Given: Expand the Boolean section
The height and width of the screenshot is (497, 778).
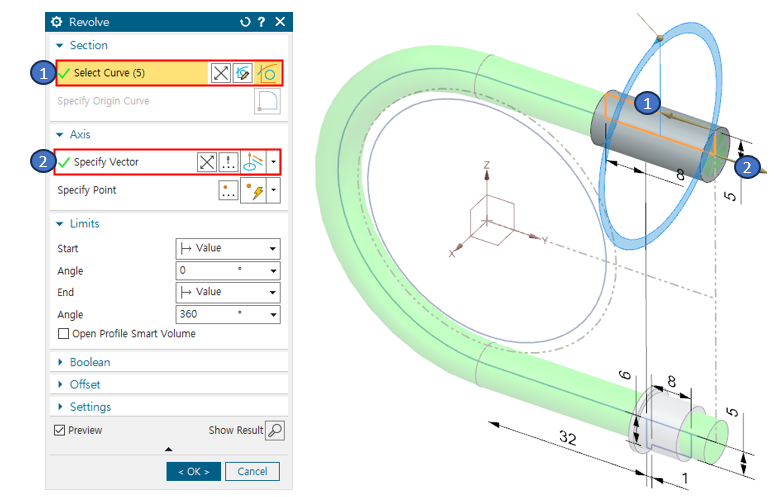Looking at the screenshot, I should tap(90, 362).
